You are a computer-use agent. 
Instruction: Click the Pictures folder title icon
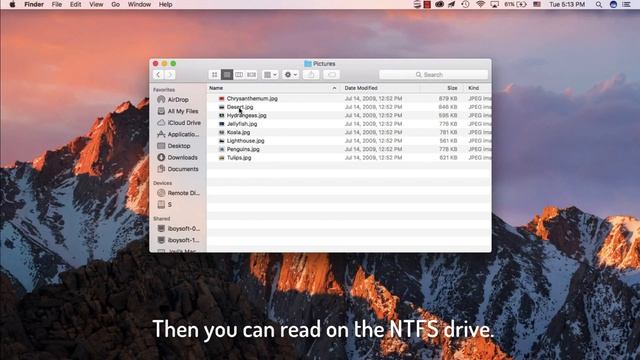tap(308, 64)
